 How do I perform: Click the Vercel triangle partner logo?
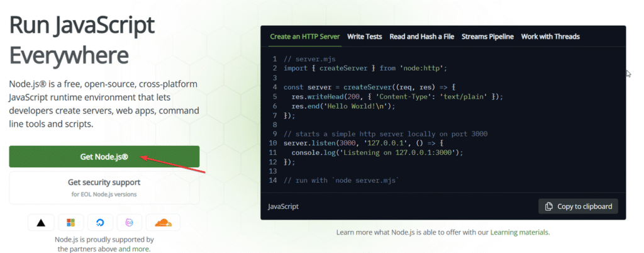(41, 223)
